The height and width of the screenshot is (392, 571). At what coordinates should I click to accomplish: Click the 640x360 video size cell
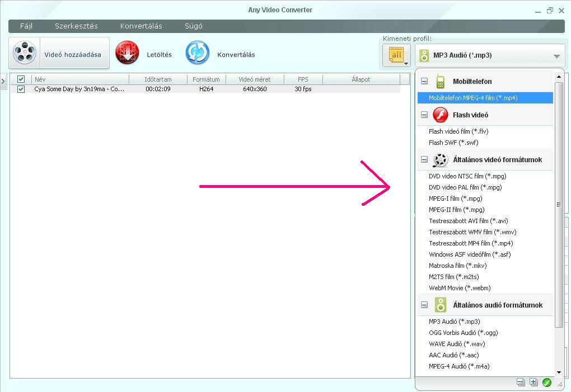(x=255, y=89)
